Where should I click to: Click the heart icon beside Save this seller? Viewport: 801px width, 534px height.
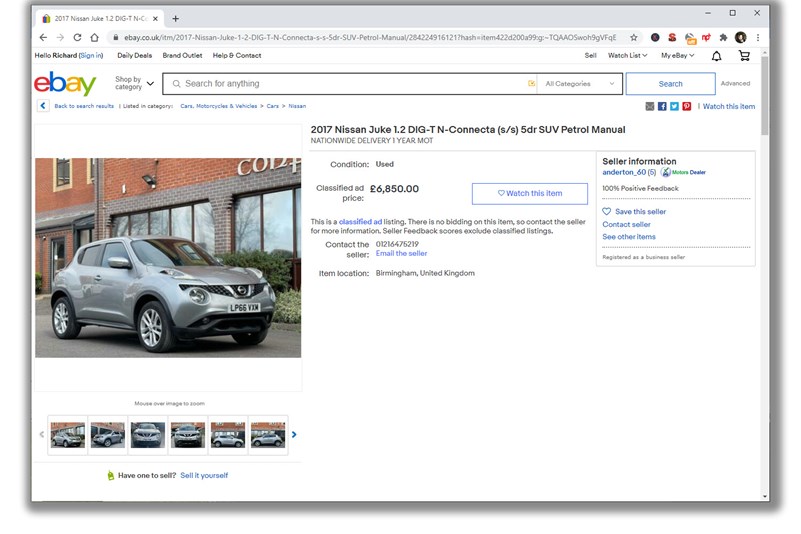(x=606, y=212)
